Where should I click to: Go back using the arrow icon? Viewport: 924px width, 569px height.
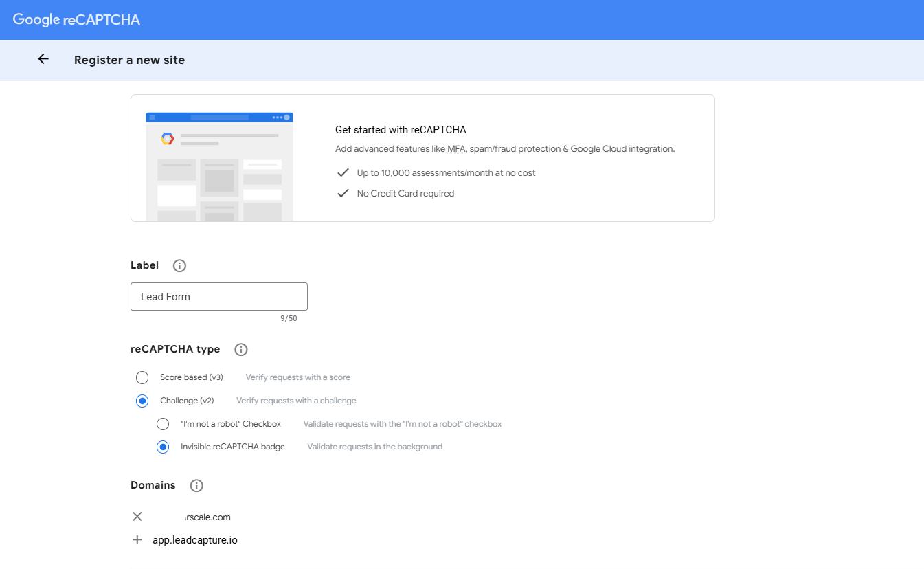pyautogui.click(x=43, y=59)
